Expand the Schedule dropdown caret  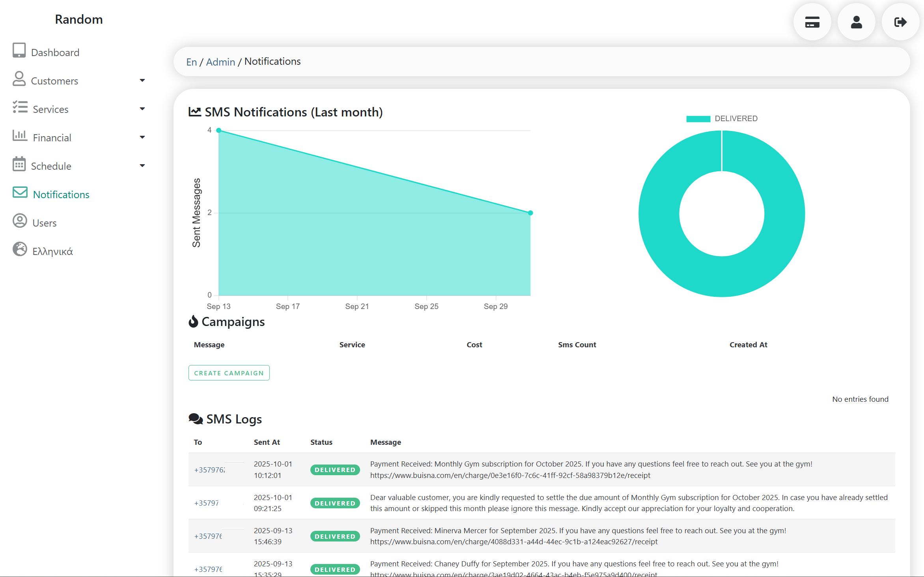142,166
